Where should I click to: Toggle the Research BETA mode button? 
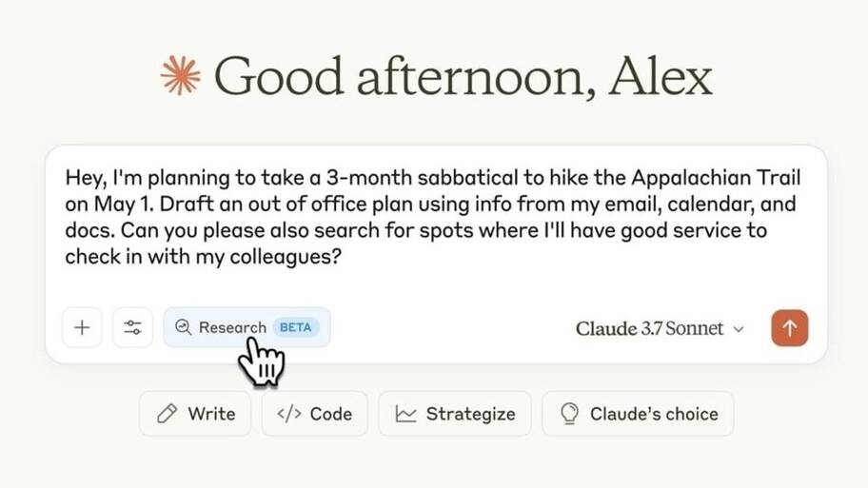(x=247, y=327)
